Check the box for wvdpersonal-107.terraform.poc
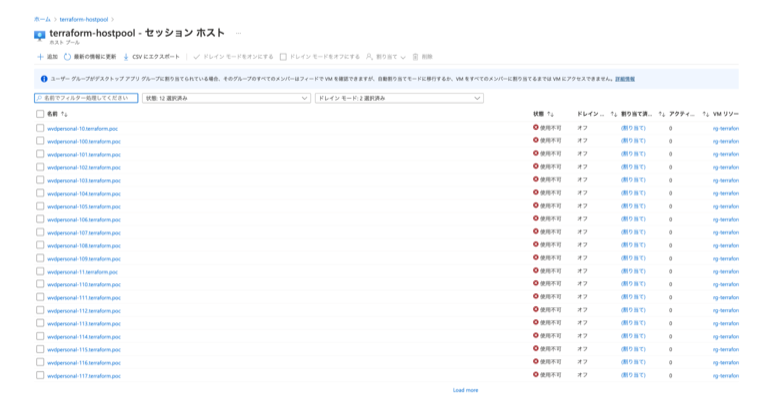This screenshot has height=409, width=768. (40, 232)
